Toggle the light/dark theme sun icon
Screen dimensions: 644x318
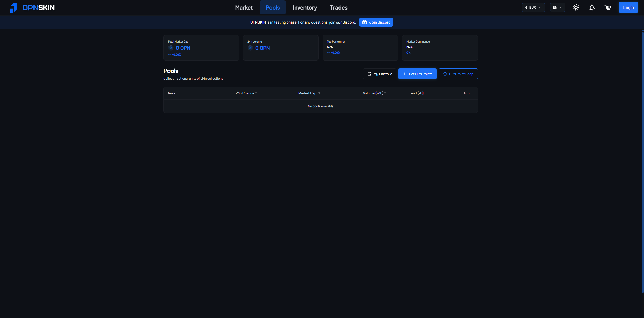(x=576, y=8)
